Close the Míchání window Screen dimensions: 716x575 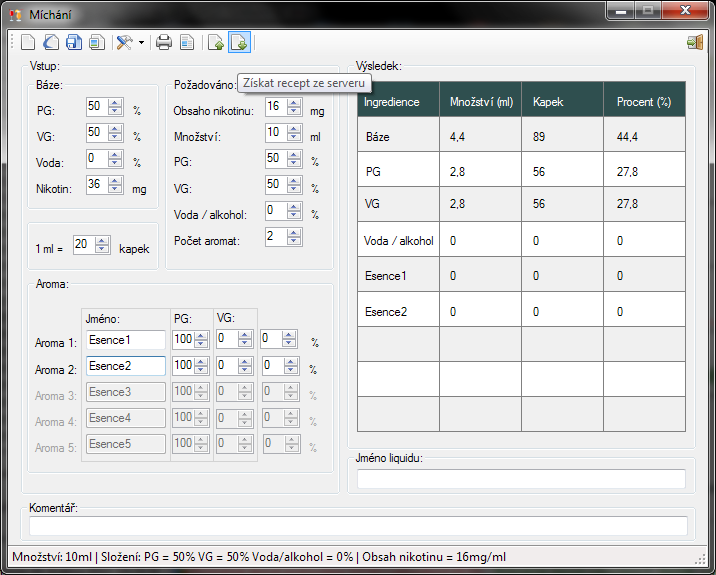pyautogui.click(x=685, y=10)
